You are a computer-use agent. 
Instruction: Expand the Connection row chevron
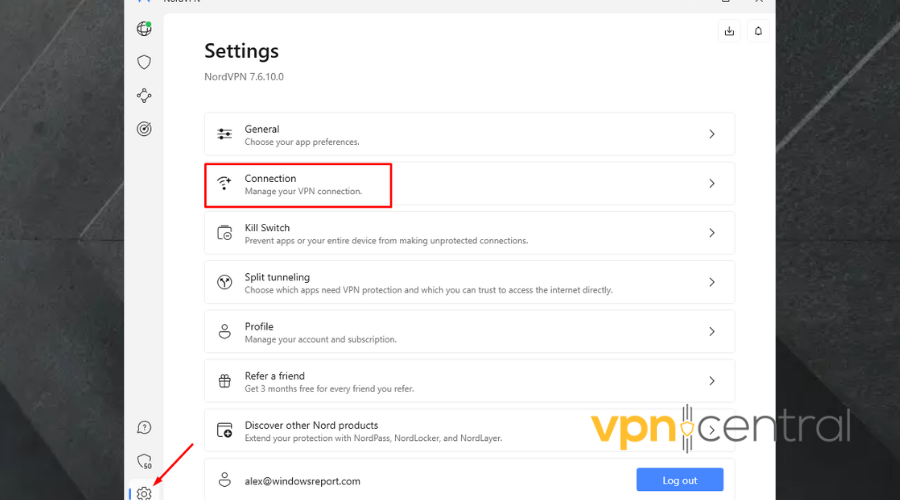[x=711, y=184]
